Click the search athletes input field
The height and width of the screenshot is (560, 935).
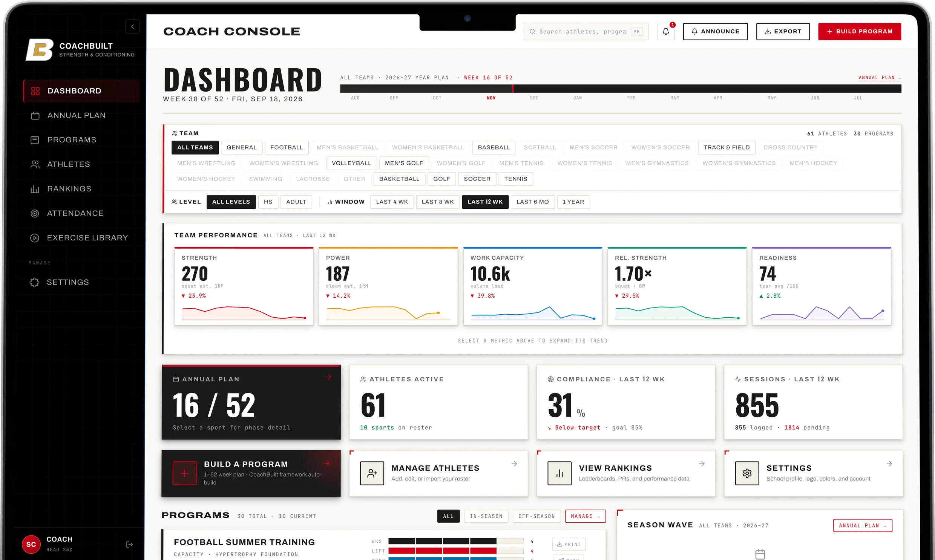click(x=586, y=31)
